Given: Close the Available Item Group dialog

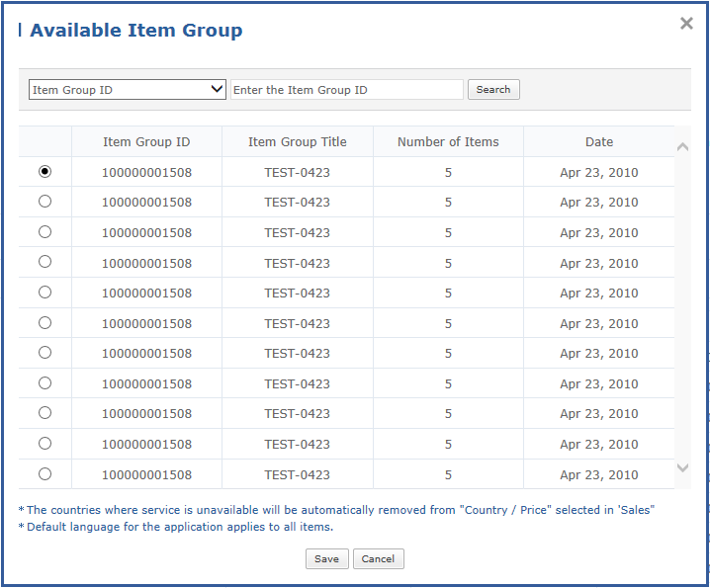Looking at the screenshot, I should [x=686, y=24].
